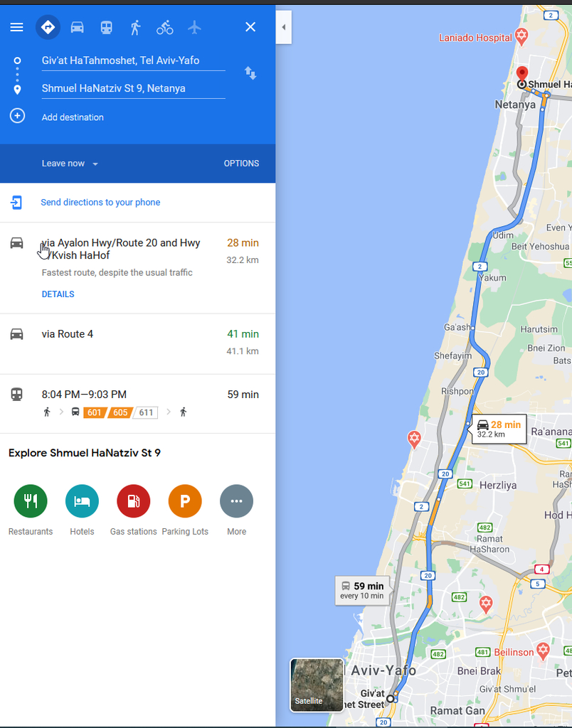
Task: Open the Restaurants explore category
Action: click(x=31, y=501)
